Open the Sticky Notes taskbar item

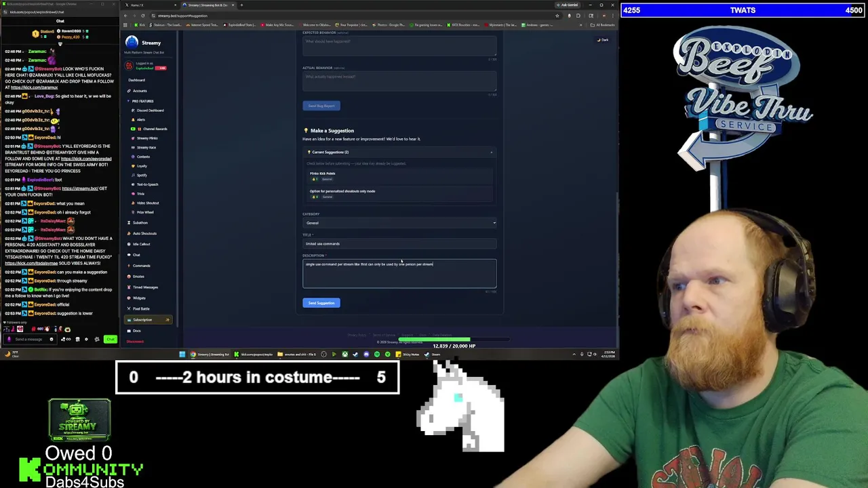pyautogui.click(x=409, y=354)
